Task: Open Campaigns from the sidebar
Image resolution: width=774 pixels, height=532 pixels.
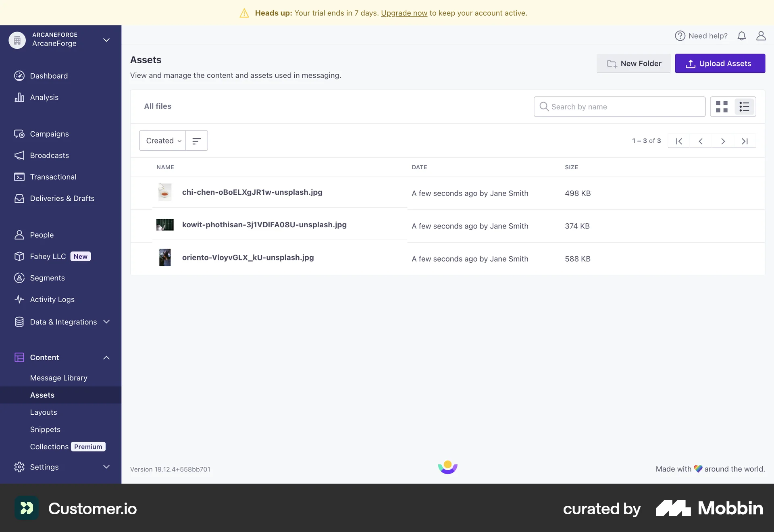Action: [49, 134]
